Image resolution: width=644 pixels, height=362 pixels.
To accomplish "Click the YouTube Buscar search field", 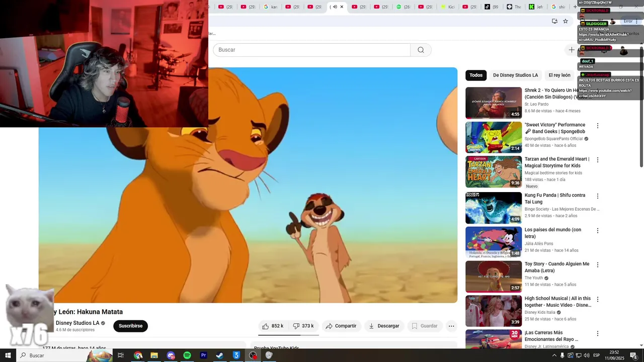I will [x=311, y=50].
